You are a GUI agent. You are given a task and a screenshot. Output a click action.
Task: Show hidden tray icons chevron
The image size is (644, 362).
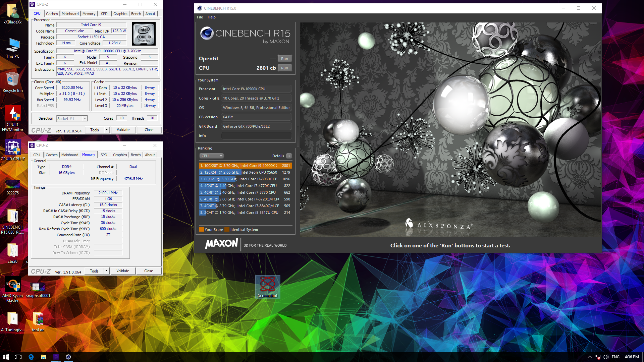(x=589, y=357)
